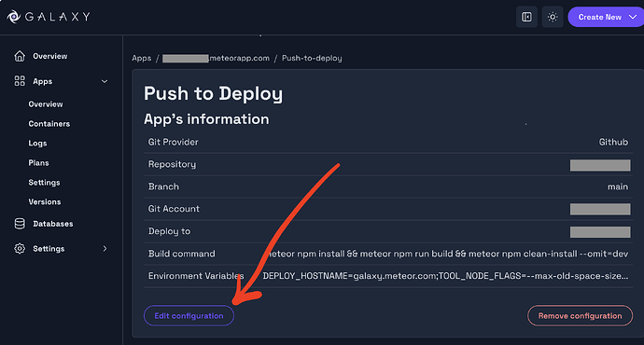Open Logs under Apps

point(37,144)
